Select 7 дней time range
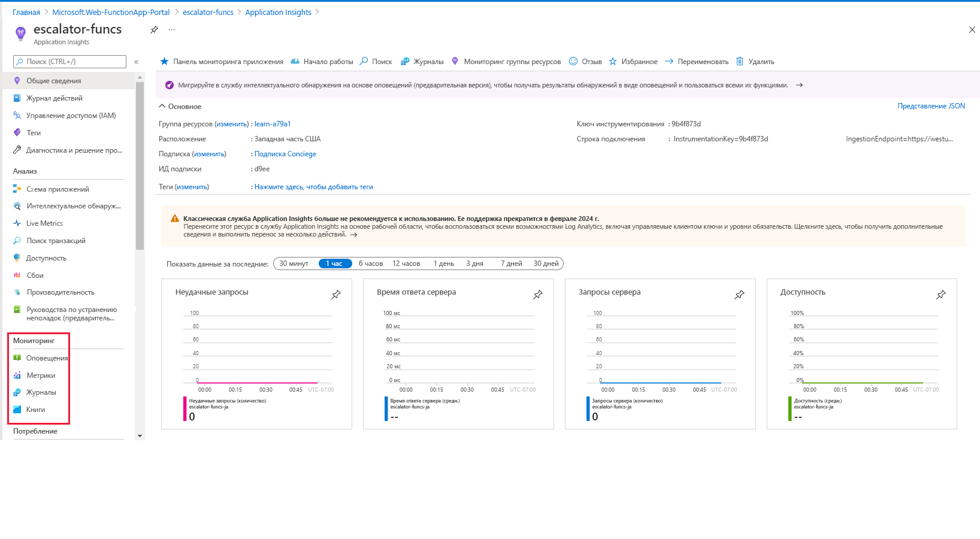The image size is (980, 539). pos(512,264)
